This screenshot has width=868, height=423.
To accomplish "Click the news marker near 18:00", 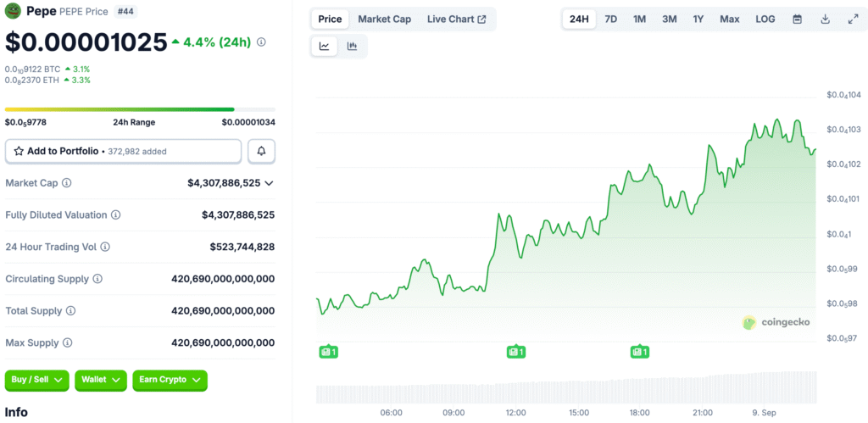I will coord(640,352).
